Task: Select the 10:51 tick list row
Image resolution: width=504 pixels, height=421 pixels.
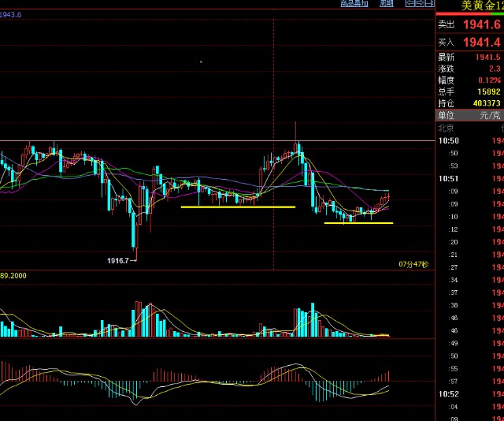Action: [x=447, y=178]
